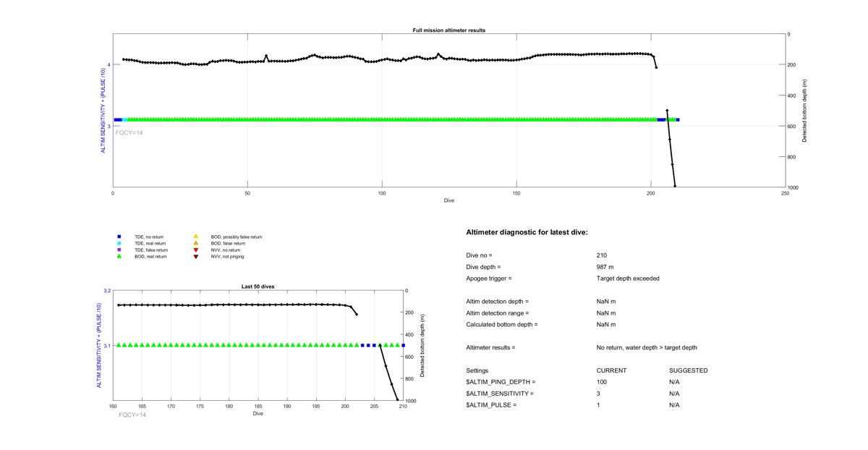Click the 'SUGGESTED' column header
This screenshot has width=868, height=450.
coord(689,370)
